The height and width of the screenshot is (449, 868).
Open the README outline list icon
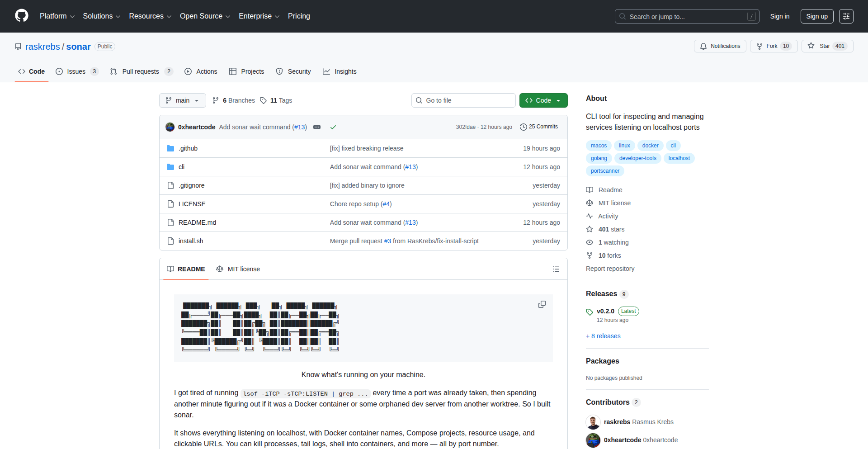556,269
